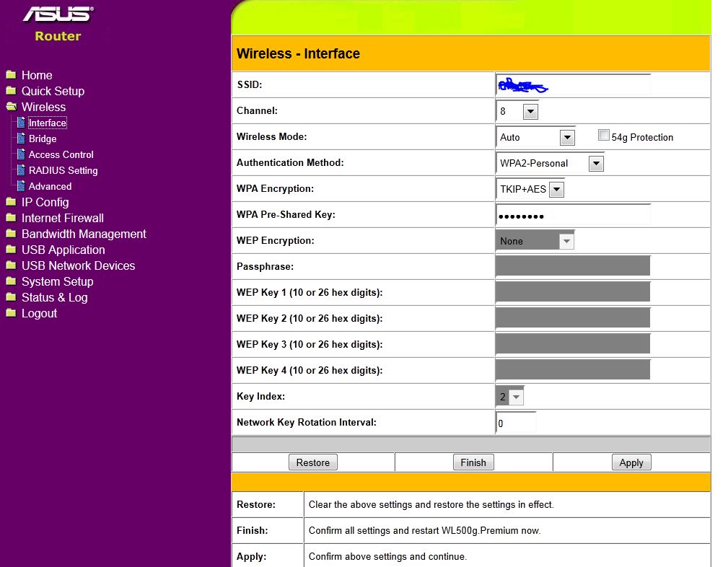Expand the Wireless Mode dropdown
728x567 pixels.
click(567, 137)
